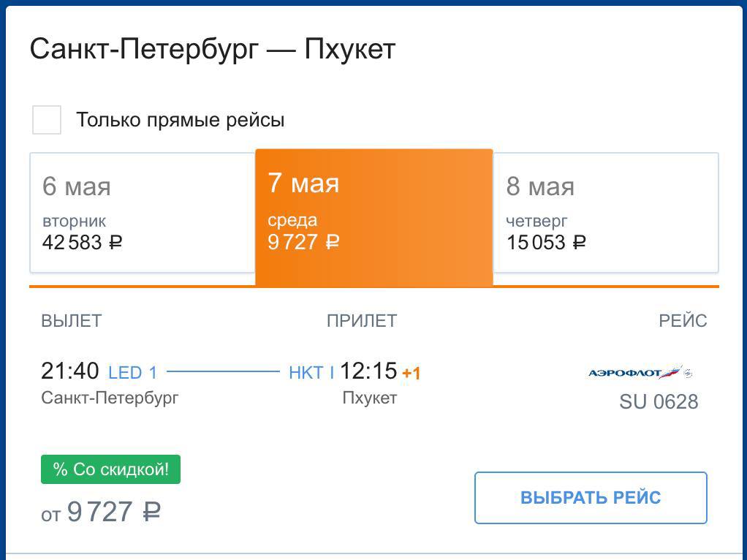
Task: Click the green 'Со скидкой!' discount badge
Action: (110, 469)
